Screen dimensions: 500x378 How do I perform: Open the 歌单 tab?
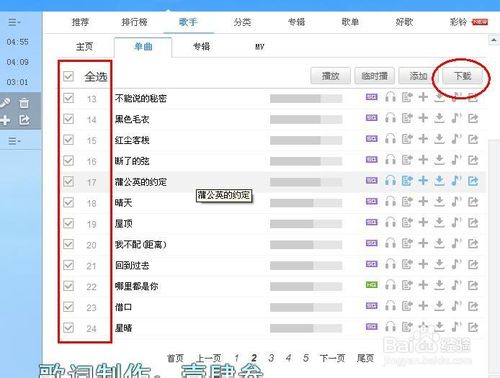[x=350, y=22]
